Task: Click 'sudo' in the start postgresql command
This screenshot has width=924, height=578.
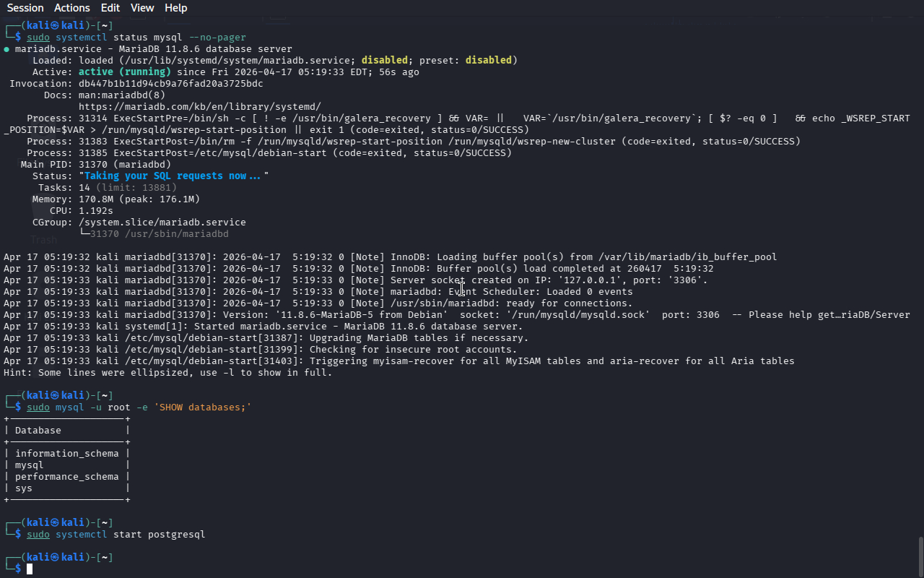Action: (38, 535)
